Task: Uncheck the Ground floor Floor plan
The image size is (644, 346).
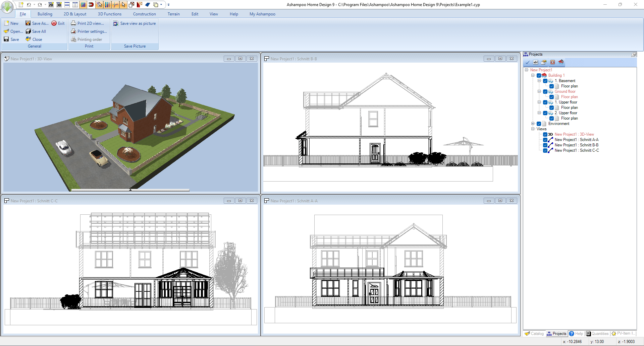Action: click(551, 97)
